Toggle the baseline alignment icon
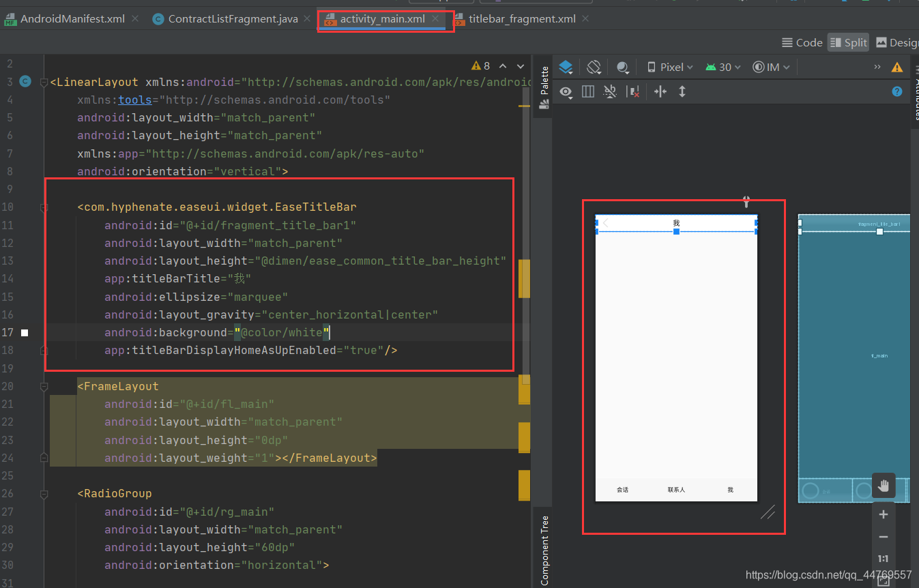Screen dimensions: 919x588 click(611, 91)
